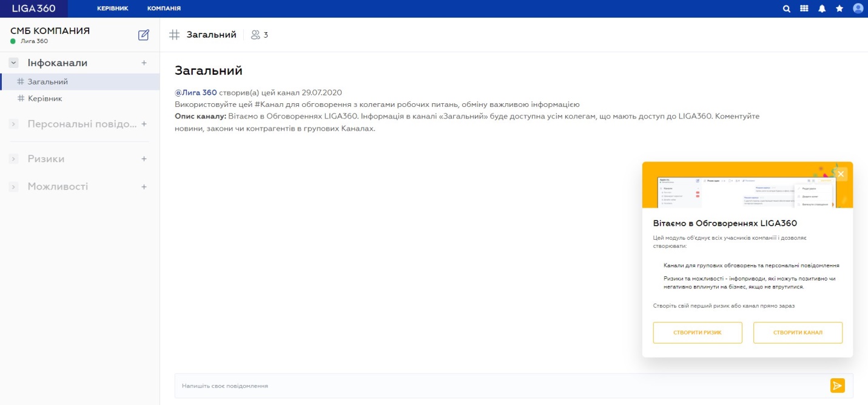The width and height of the screenshot is (868, 405).
Task: Open the apps grid menu
Action: 804,9
